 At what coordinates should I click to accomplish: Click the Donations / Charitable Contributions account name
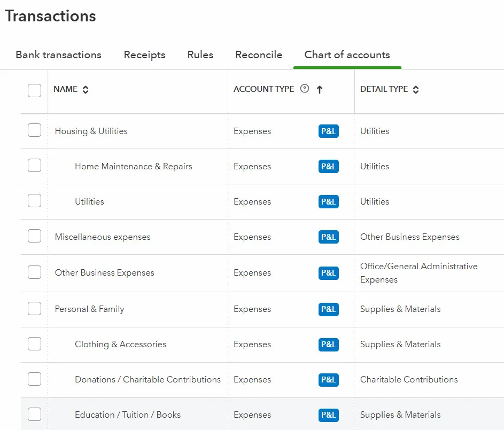tap(148, 380)
